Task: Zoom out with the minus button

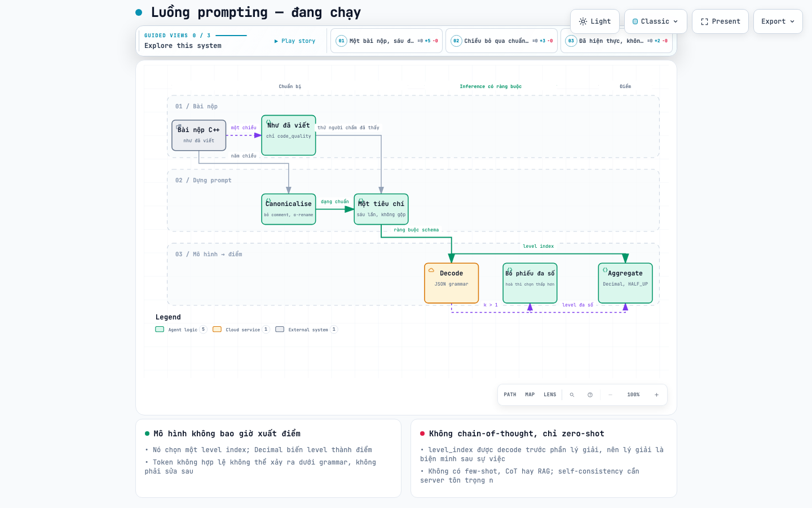Action: point(610,395)
